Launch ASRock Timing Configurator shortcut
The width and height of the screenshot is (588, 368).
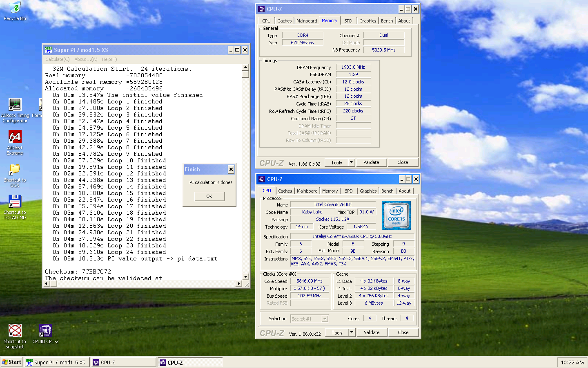pos(15,110)
